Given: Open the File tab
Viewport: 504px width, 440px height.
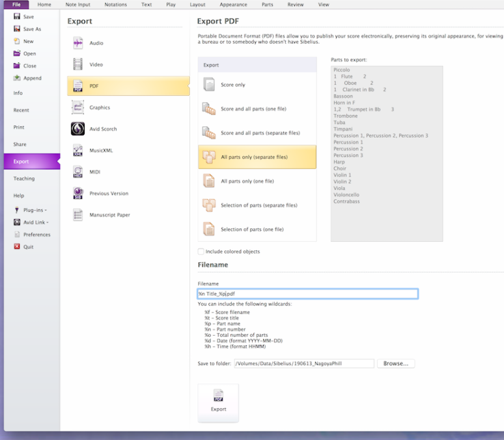Looking at the screenshot, I should 16,5.
